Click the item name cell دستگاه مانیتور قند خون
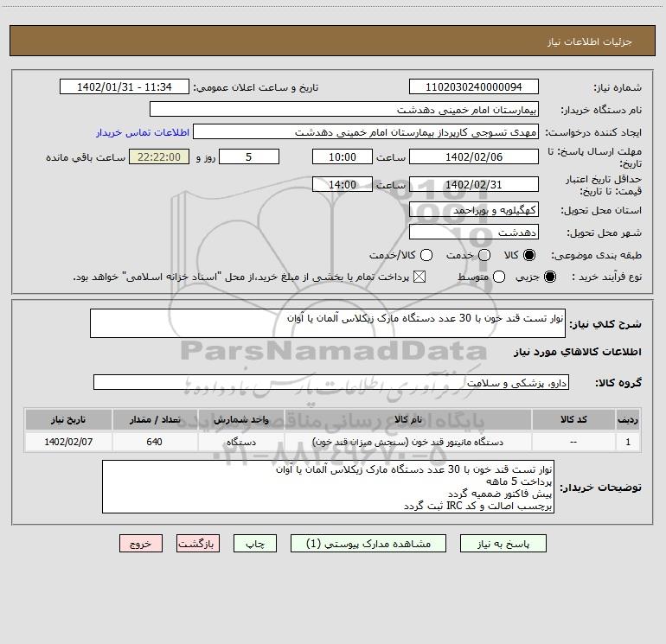666x644 pixels. tap(407, 442)
